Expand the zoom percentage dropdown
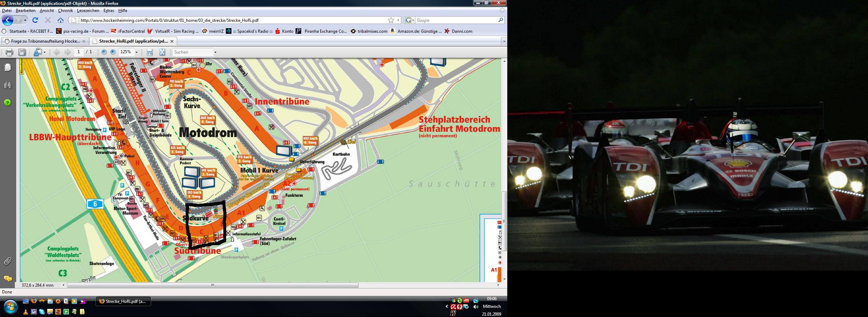 [x=136, y=52]
